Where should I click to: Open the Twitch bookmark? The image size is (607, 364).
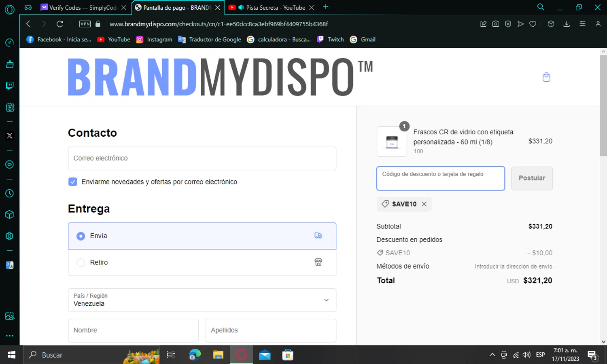point(330,39)
